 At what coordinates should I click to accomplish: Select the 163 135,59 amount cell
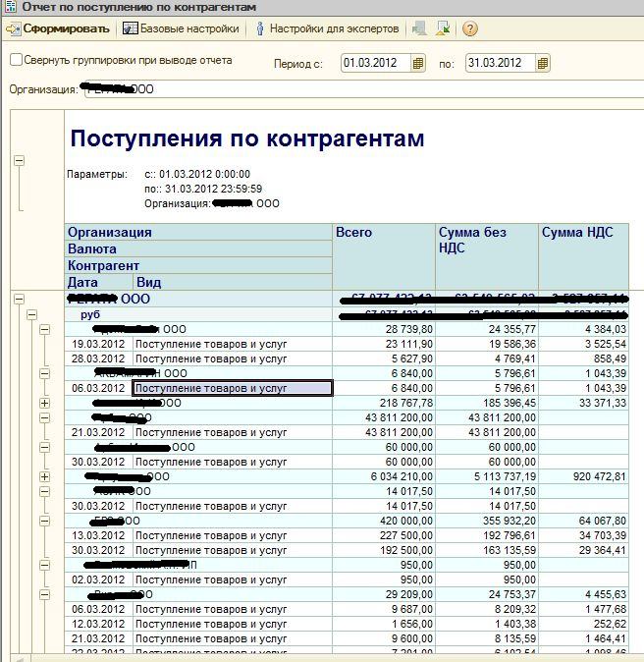(487, 550)
